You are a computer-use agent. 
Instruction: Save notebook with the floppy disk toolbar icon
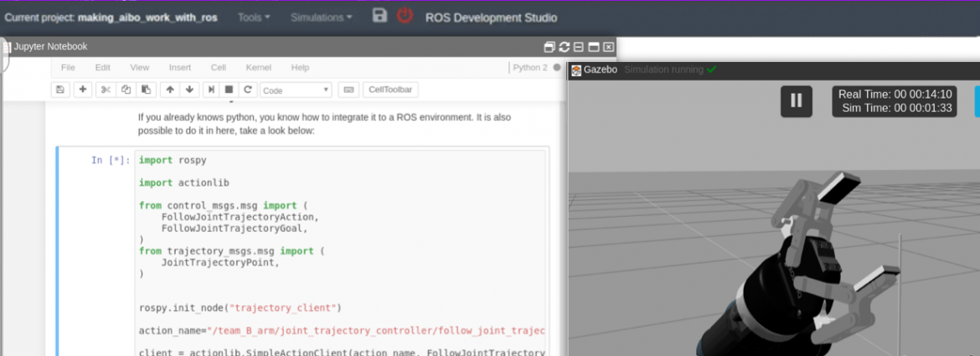(x=60, y=90)
